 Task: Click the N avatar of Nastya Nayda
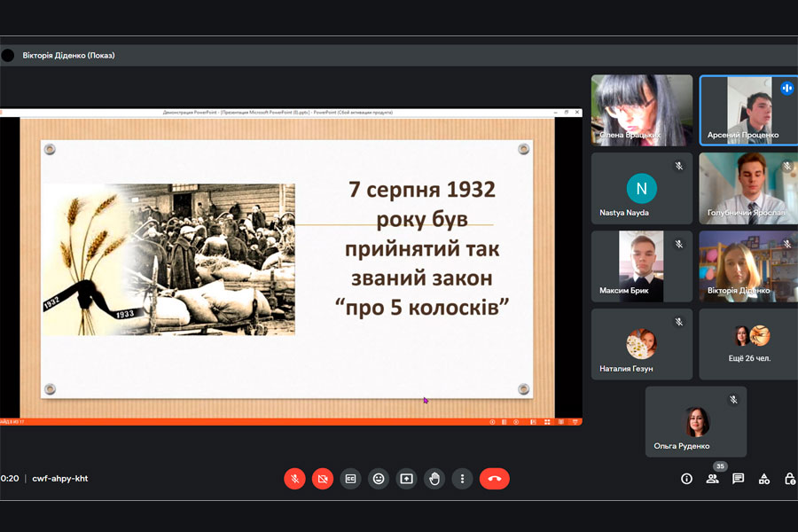tap(642, 188)
